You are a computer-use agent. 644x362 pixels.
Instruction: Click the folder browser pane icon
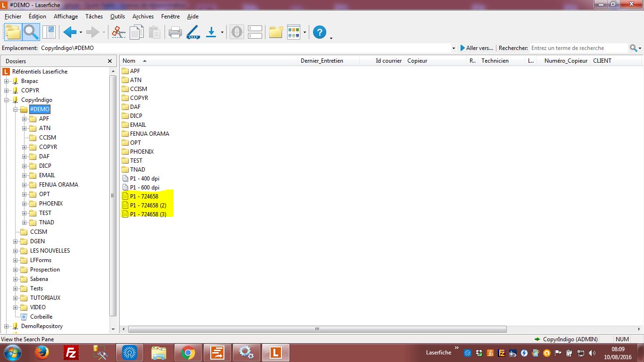click(13, 32)
